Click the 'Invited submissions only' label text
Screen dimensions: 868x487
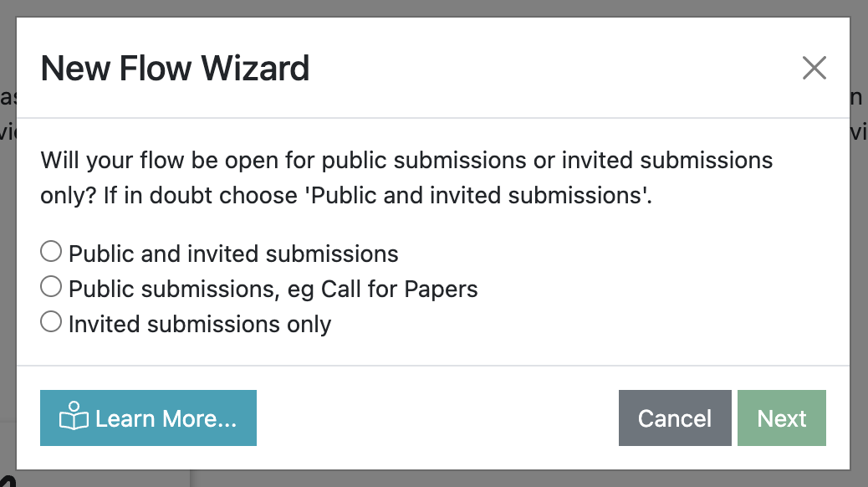coord(200,325)
